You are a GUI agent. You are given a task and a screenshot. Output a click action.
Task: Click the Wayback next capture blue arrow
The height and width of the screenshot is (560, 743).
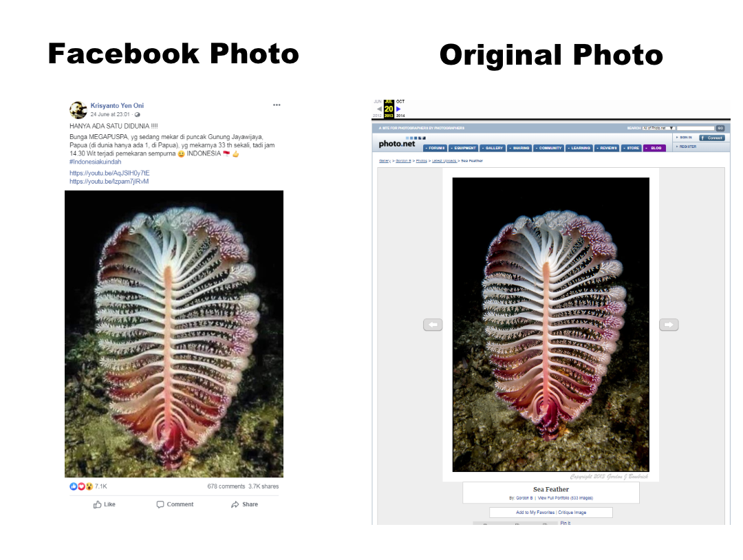(x=398, y=109)
